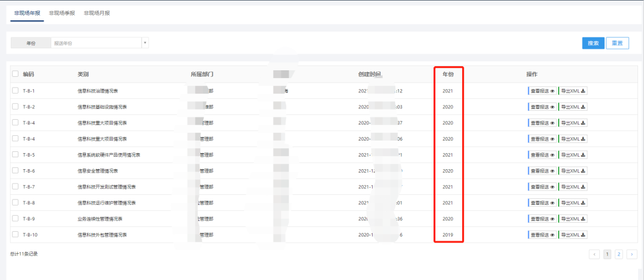Viewport: 644px width, 280px height.
Task: Export XML for row T-B-1
Action: pos(573,91)
